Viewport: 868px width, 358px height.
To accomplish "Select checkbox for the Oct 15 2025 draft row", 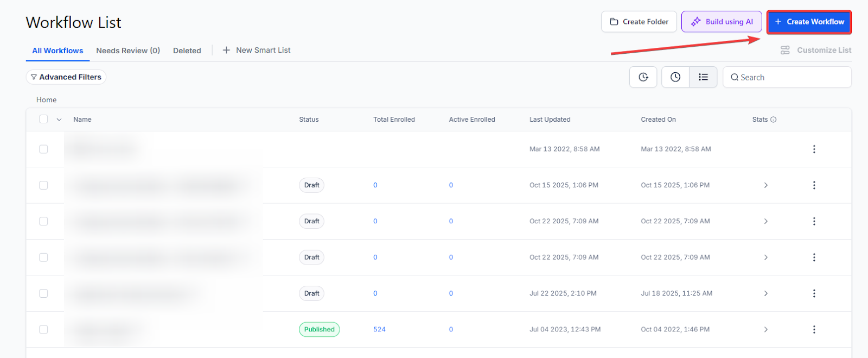I will point(43,185).
